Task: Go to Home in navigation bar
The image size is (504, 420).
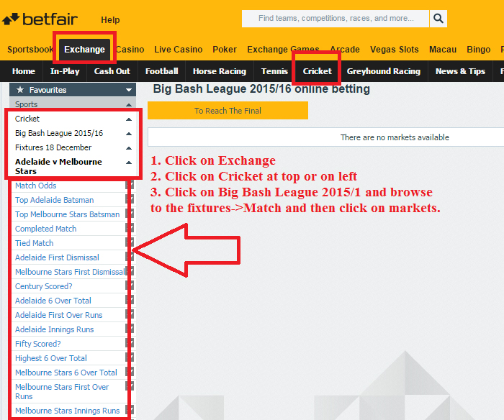Action: tap(24, 71)
